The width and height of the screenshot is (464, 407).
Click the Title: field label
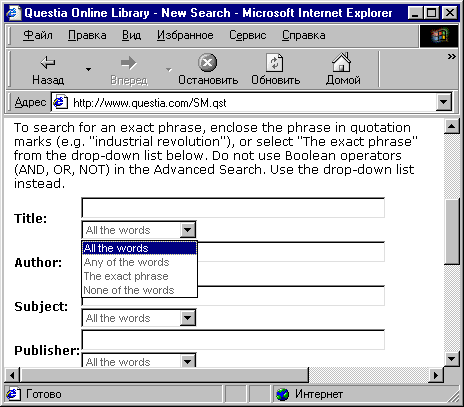point(30,219)
